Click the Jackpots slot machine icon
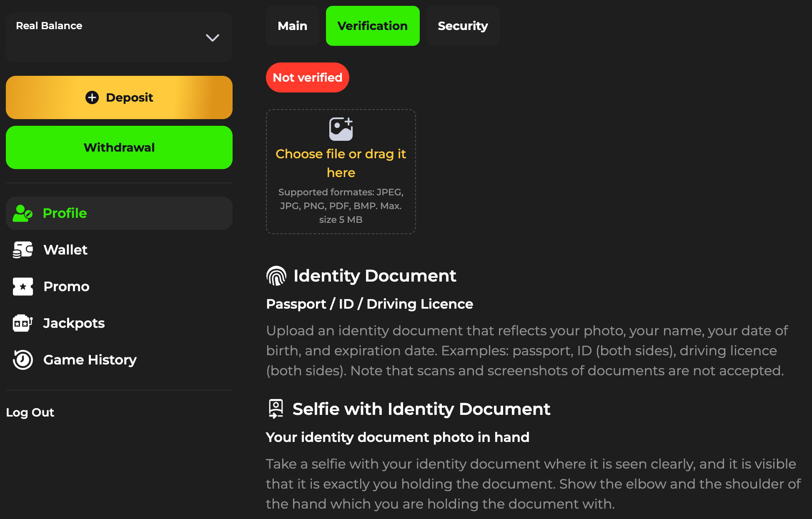812x519 pixels. (x=23, y=323)
